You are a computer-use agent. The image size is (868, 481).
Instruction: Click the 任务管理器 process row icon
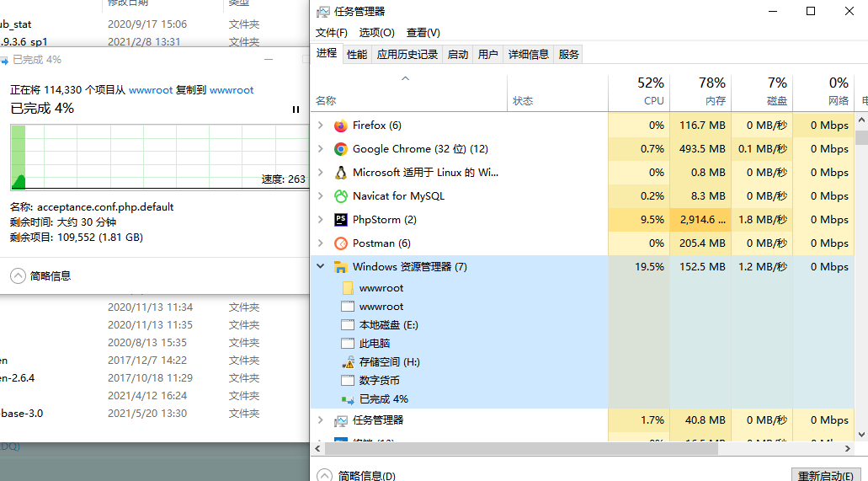pos(340,420)
